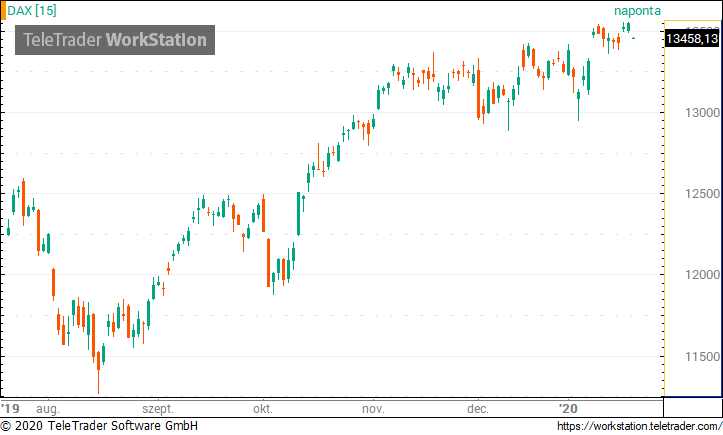Click the 'okt.' date axis label
Viewport: 723px width, 435px height.
(263, 409)
